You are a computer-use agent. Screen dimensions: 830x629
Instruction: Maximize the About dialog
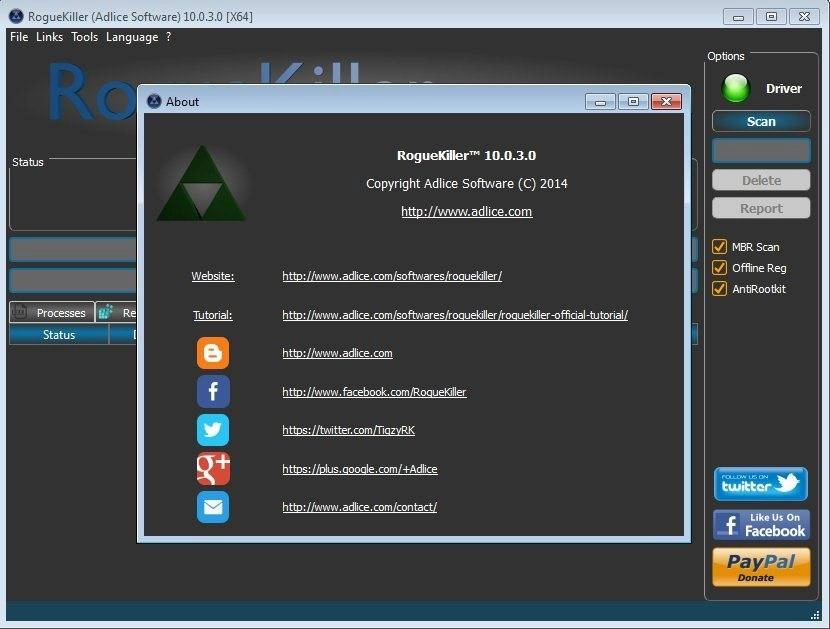click(x=633, y=101)
